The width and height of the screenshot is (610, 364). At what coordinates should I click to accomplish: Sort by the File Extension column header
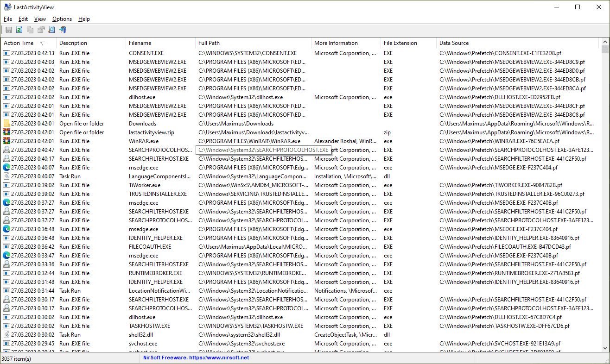click(x=409, y=43)
